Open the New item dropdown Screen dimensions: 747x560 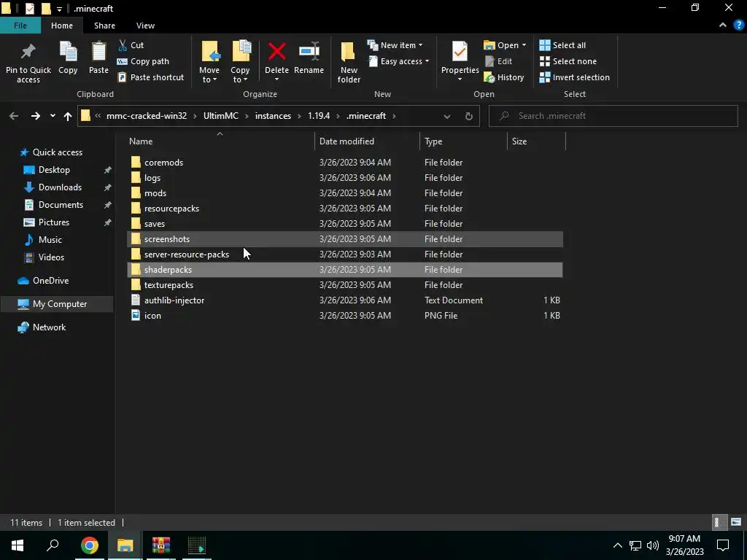click(x=395, y=45)
